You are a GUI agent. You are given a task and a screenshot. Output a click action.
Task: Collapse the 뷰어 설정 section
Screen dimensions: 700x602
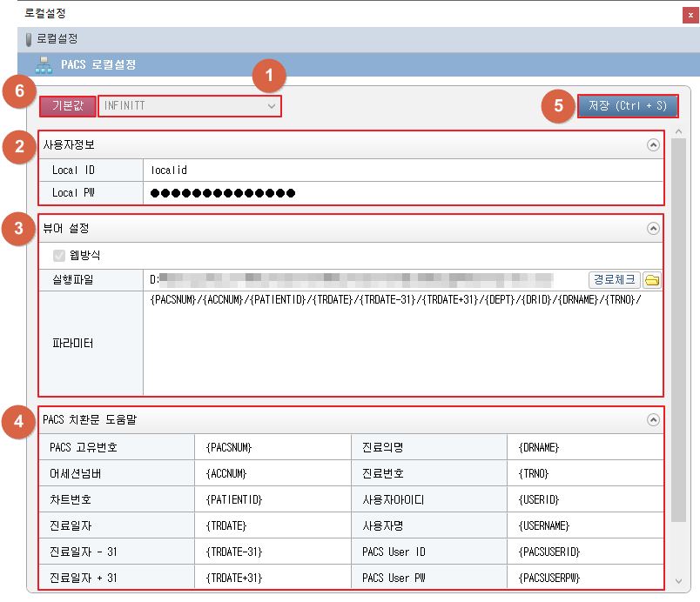coord(653,229)
